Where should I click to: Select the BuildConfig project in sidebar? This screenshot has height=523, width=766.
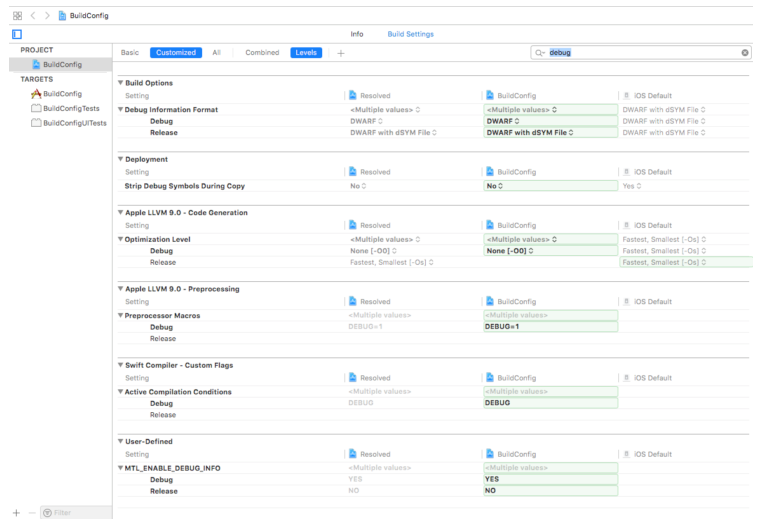click(61, 64)
